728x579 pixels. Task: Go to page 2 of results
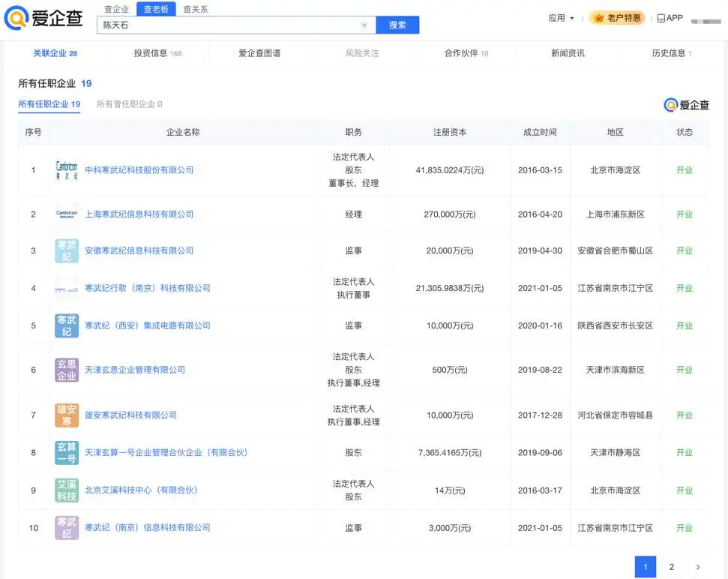(x=671, y=567)
